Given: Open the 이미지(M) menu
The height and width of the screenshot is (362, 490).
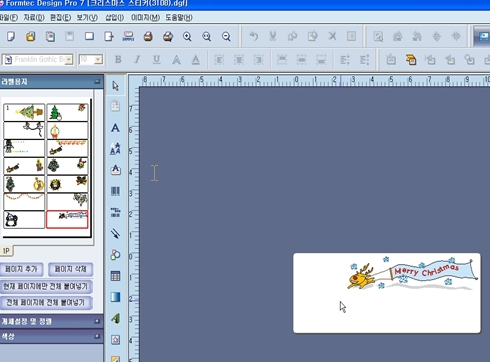Looking at the screenshot, I should click(145, 17).
